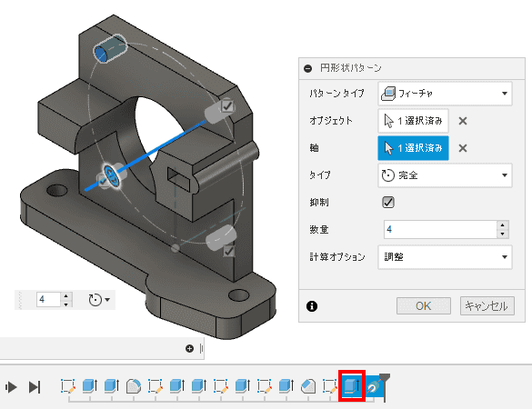Select the fifth extrude feature in the timeline
This screenshot has height=409, width=532.
pos(243,386)
